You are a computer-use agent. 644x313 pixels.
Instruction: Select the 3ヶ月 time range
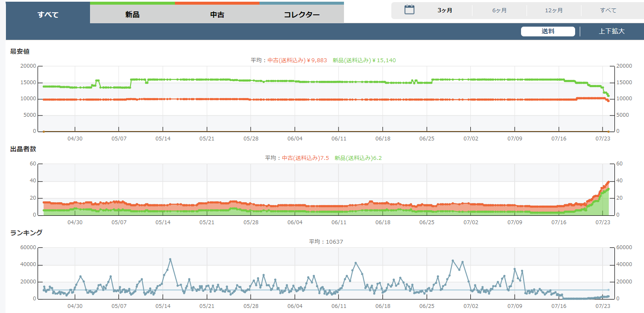445,11
